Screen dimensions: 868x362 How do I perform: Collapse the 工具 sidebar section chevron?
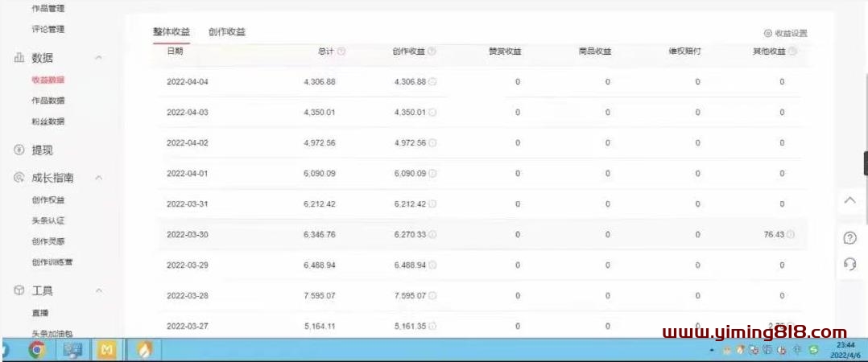point(98,290)
